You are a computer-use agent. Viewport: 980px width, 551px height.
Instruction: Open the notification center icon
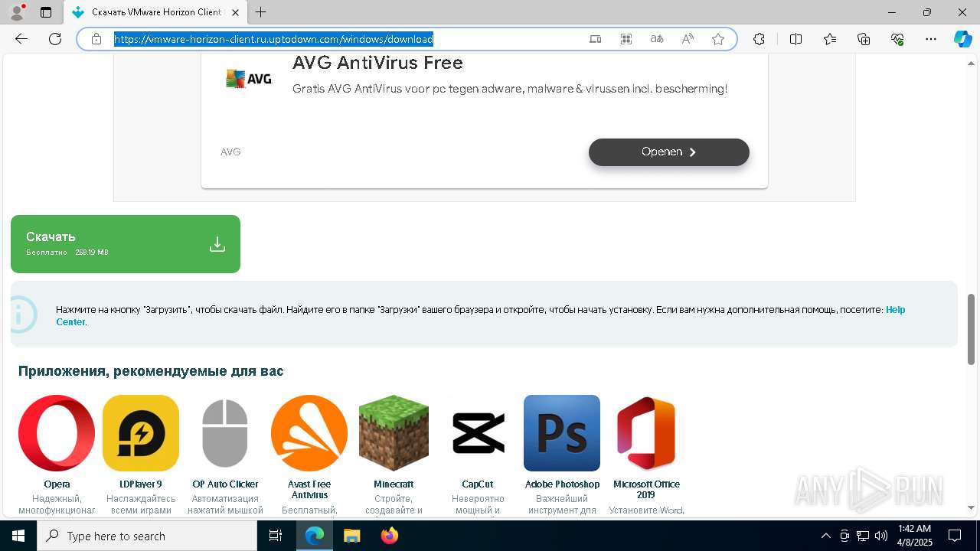tap(955, 536)
